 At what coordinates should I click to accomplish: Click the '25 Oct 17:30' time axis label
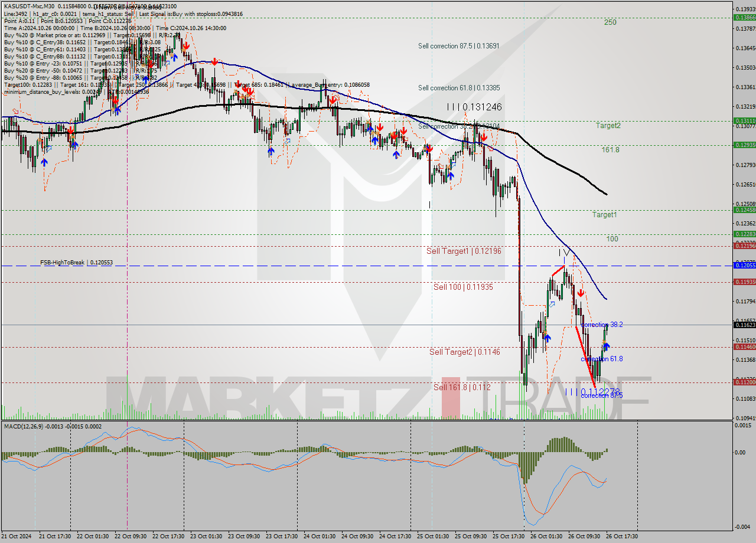coord(509,536)
